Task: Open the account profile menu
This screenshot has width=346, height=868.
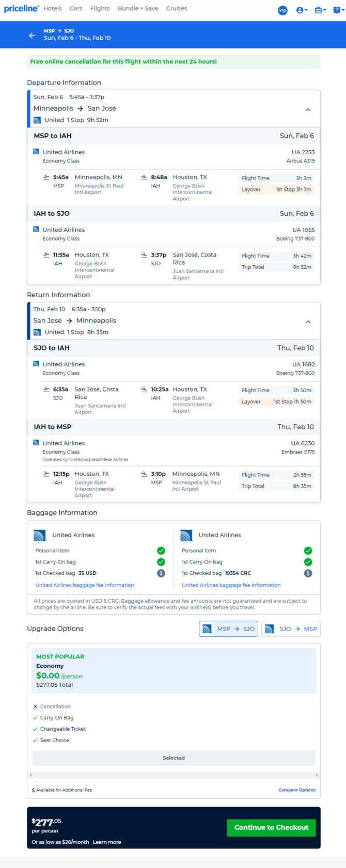Action: 302,10
